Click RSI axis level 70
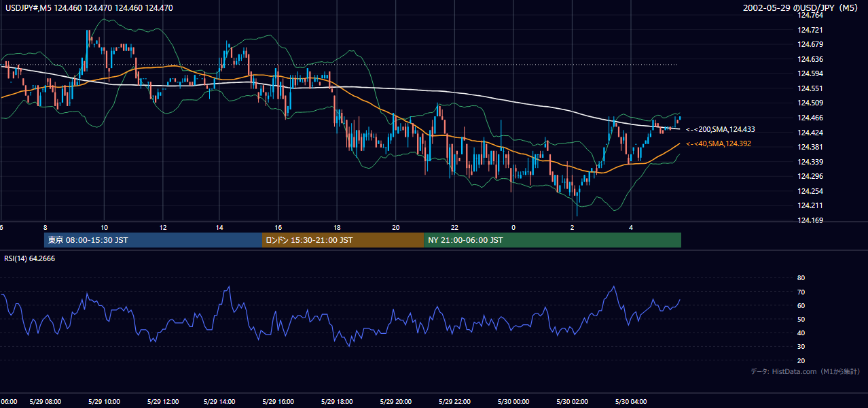The image size is (868, 408). (801, 292)
